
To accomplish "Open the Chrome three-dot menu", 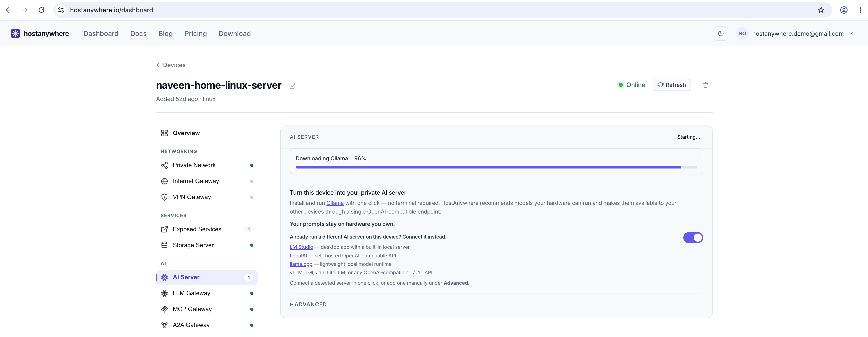I will click(860, 10).
